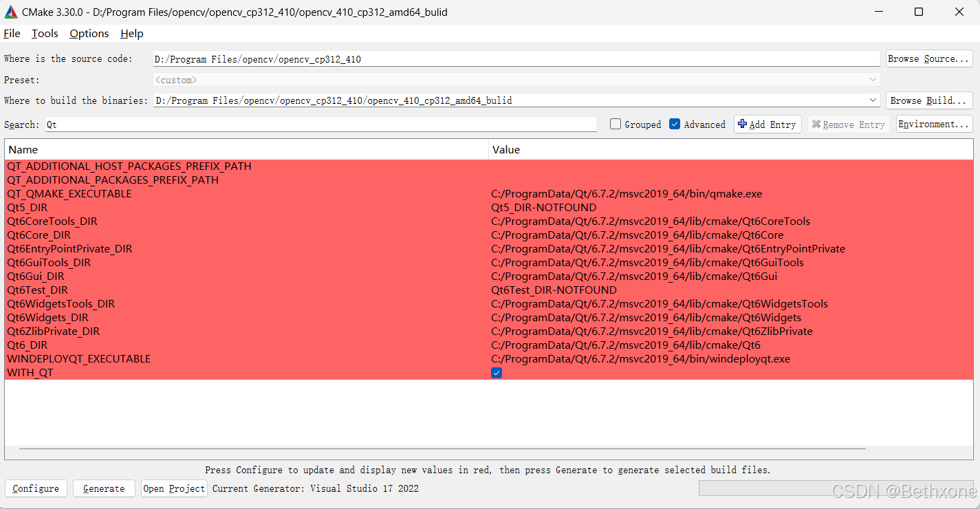Click the Add Entry button
The height and width of the screenshot is (509, 980).
point(767,124)
